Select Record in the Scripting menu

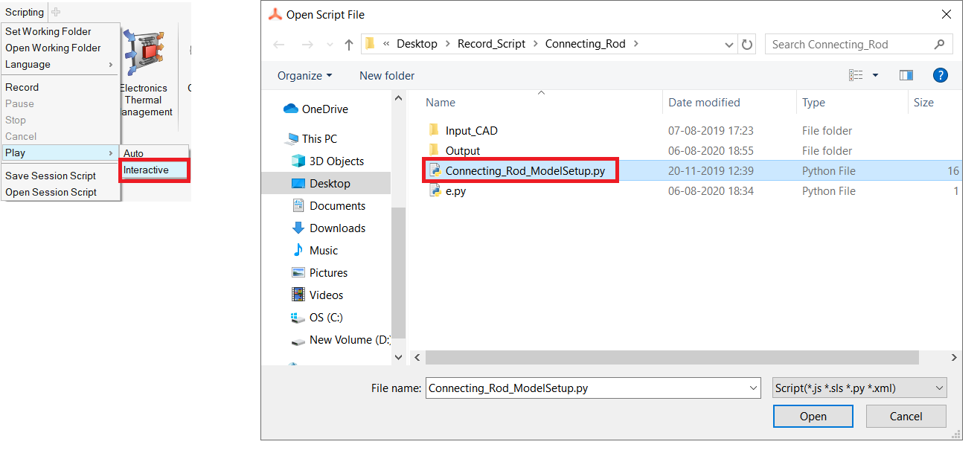22,87
